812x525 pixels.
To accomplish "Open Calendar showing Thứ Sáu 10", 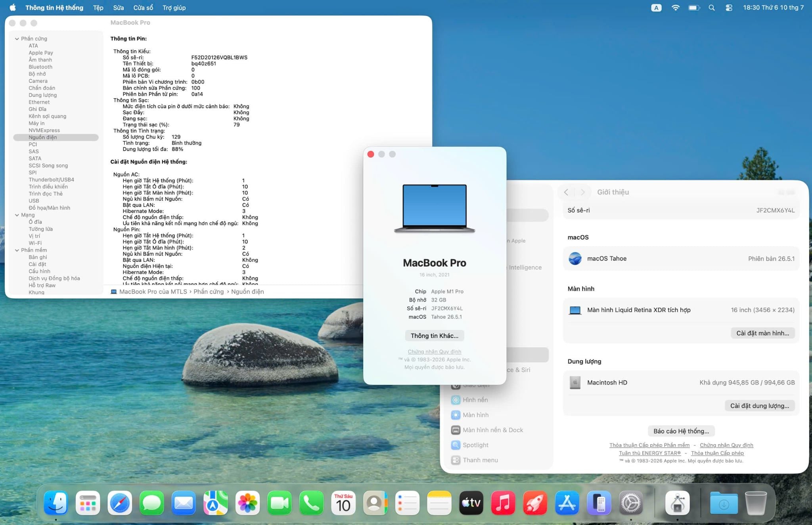I will pos(343,503).
